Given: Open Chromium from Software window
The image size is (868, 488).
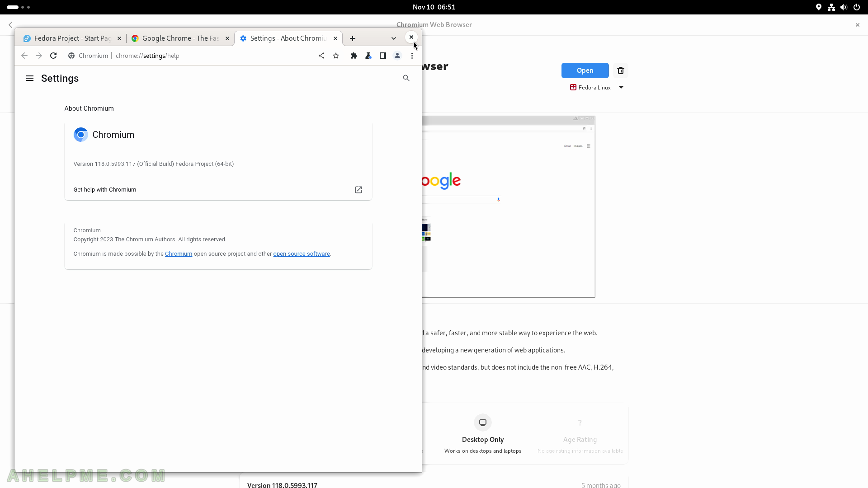Looking at the screenshot, I should [585, 70].
